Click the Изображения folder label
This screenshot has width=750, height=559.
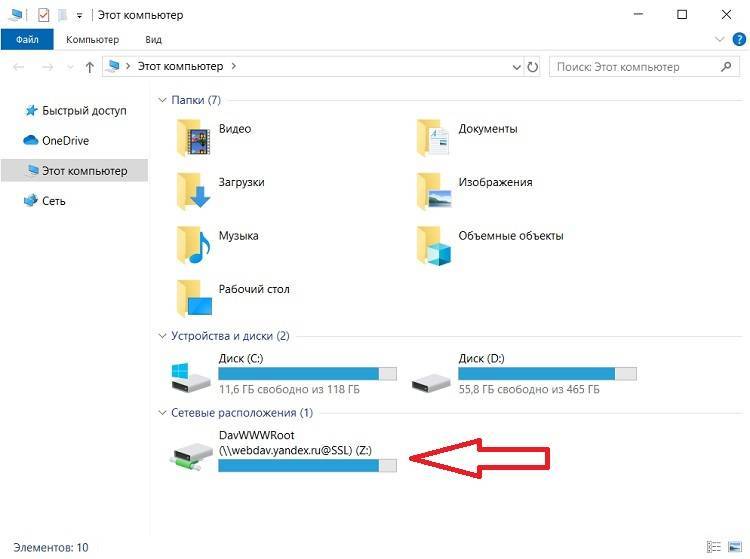tap(496, 182)
